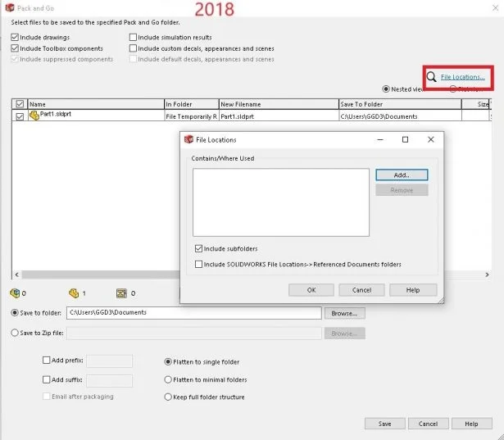504x440 pixels.
Task: Click Cancel in File Locations dialog
Action: (361, 290)
